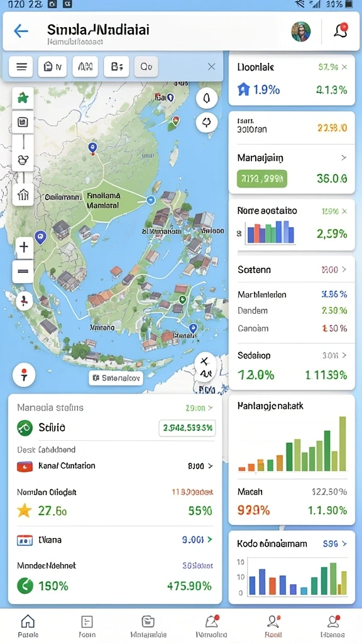This screenshot has height=644, width=362.
Task: Click the orange street view pin button
Action: [24, 375]
